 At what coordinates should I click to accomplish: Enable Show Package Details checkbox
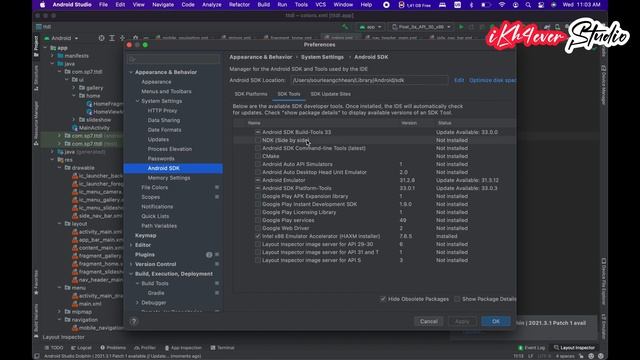(x=457, y=299)
